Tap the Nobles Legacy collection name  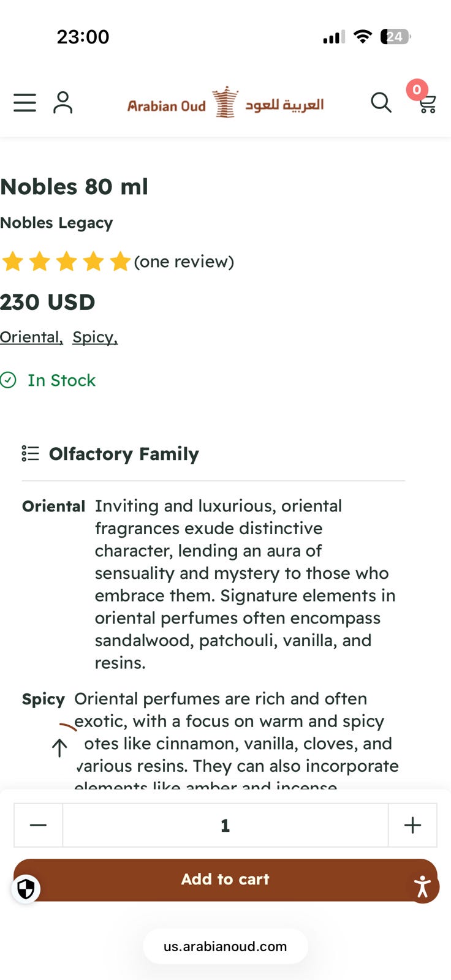click(x=56, y=223)
